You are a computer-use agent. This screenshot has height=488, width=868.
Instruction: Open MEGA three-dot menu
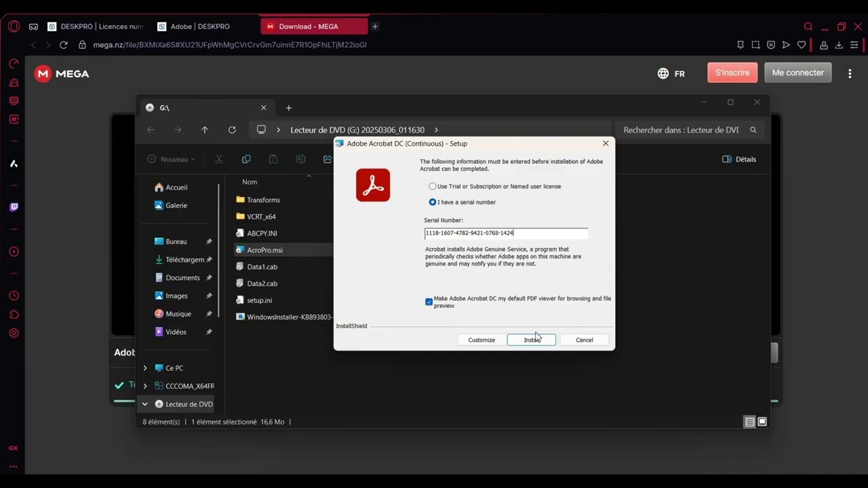[850, 73]
